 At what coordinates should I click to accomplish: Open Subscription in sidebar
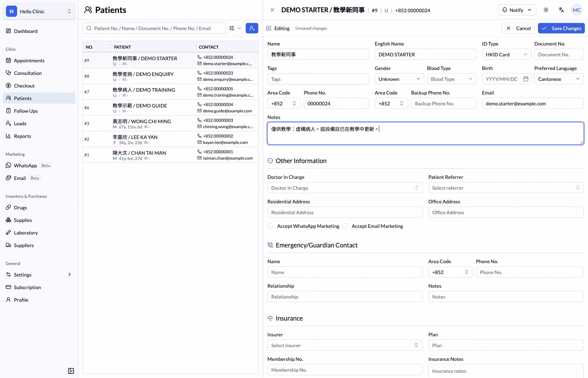[39, 287]
